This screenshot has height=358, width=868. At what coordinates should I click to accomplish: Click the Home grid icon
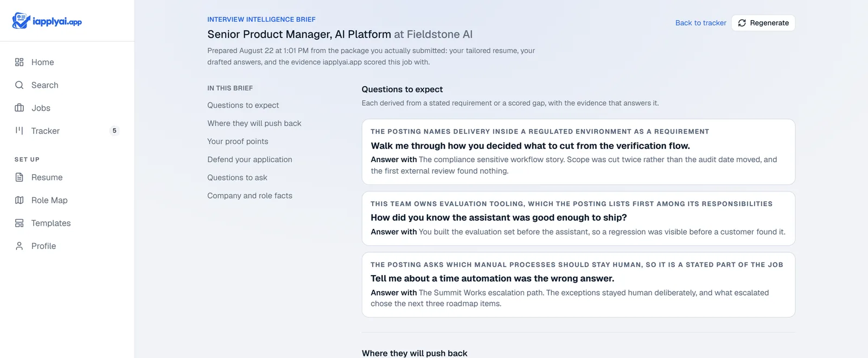point(20,62)
